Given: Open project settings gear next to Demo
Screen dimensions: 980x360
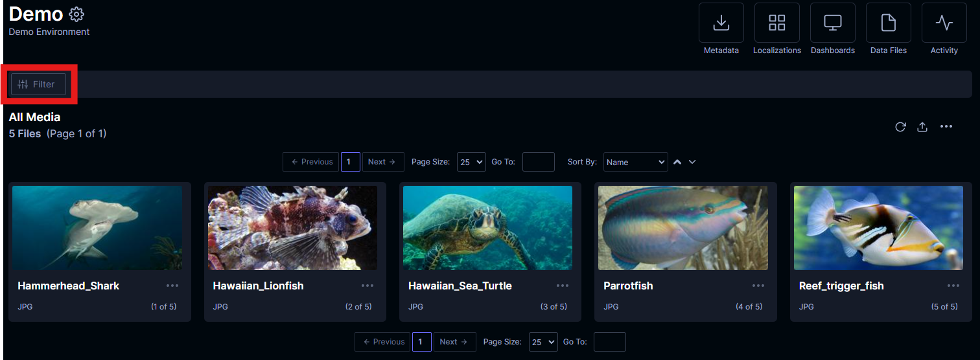Looking at the screenshot, I should tap(76, 14).
